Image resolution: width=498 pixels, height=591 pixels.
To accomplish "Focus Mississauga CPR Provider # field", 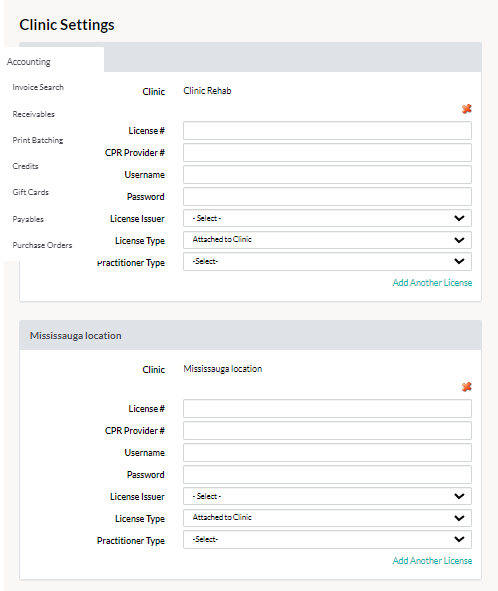I will [x=327, y=430].
